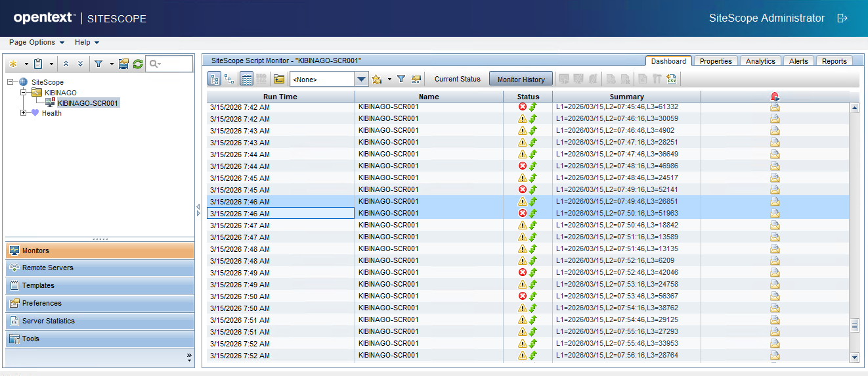Click the manage monitor views icon beside refresh

(123, 64)
